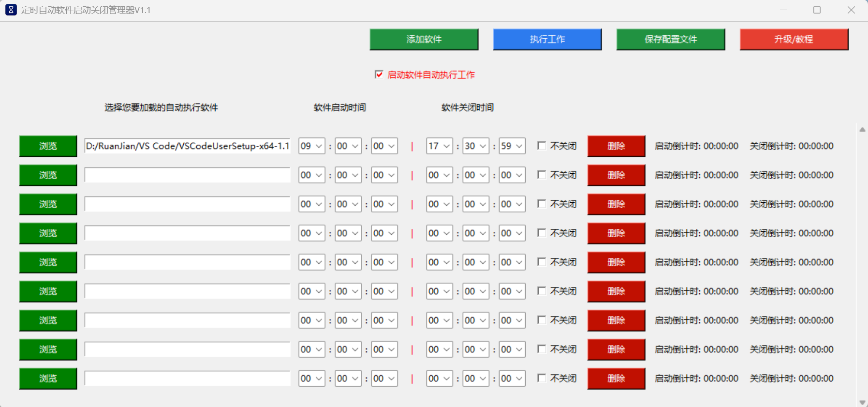Save settings with 保存配置文件 button
Image resolution: width=868 pixels, height=407 pixels.
point(671,39)
